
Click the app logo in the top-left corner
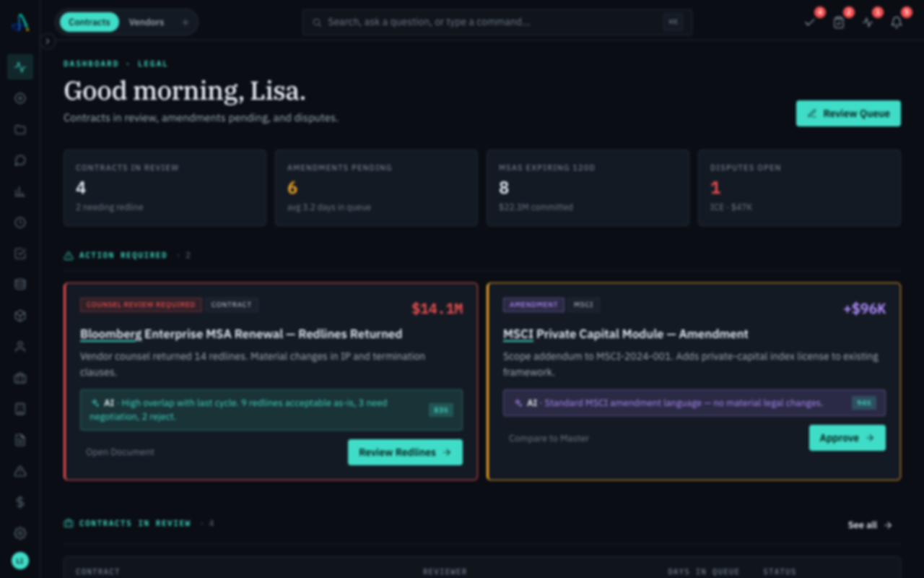[x=20, y=22]
